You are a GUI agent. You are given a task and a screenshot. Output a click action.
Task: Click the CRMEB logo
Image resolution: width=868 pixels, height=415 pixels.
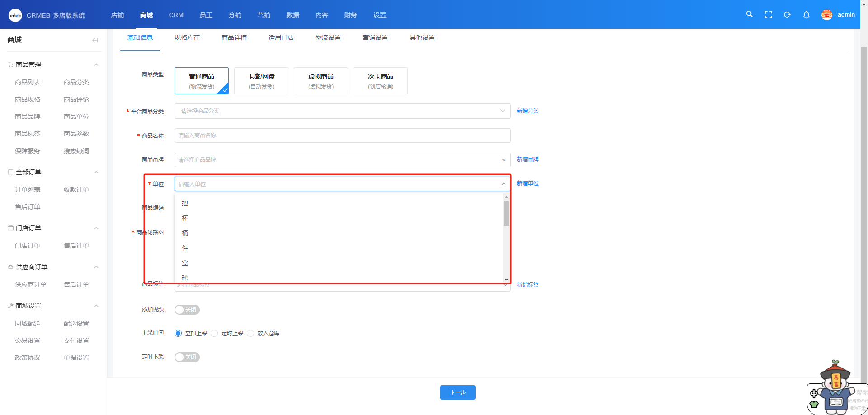pos(15,15)
